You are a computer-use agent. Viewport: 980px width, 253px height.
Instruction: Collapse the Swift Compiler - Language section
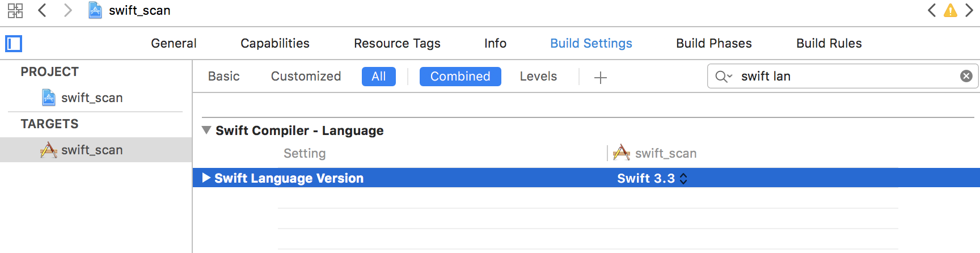tap(206, 130)
